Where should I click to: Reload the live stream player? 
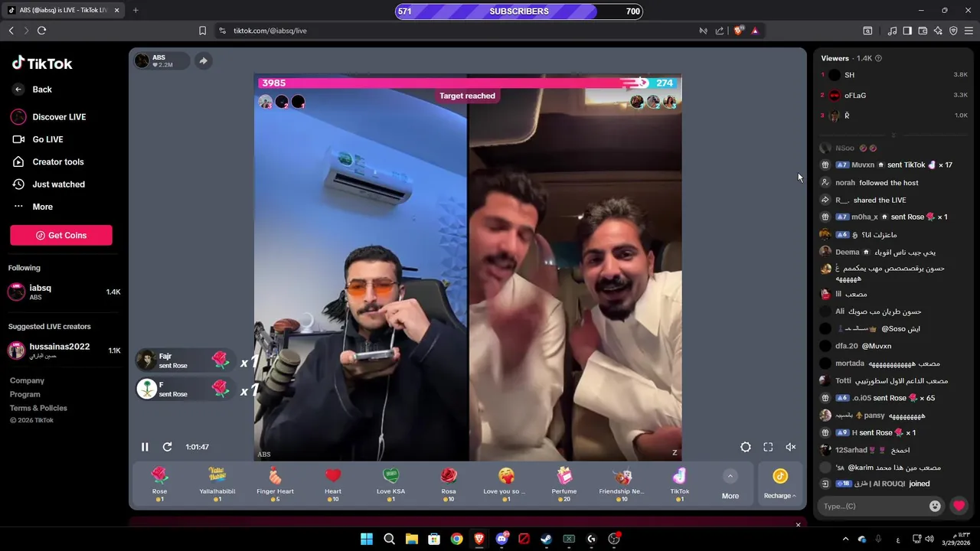click(167, 447)
